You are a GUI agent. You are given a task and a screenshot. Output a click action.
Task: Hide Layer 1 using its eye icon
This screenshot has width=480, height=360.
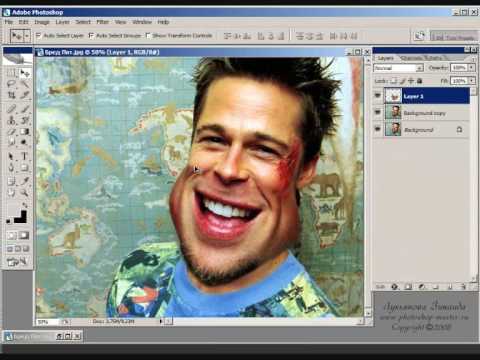(378, 96)
